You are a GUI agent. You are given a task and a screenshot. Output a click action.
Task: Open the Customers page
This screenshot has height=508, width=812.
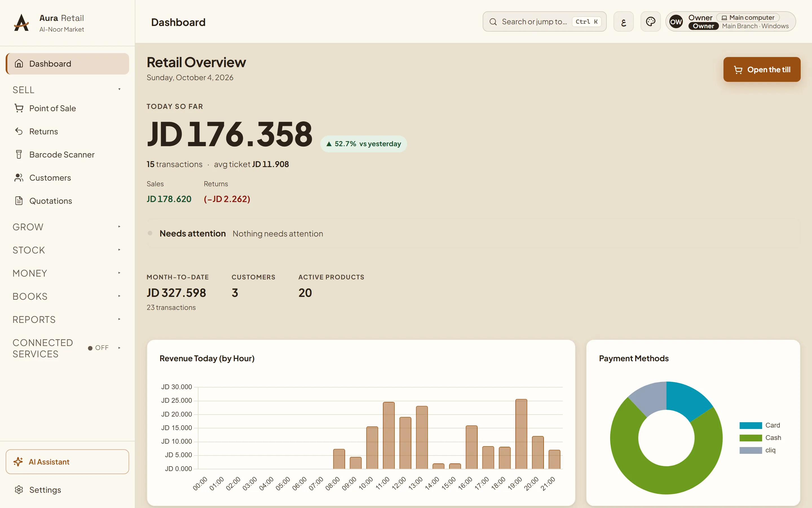coord(67,178)
